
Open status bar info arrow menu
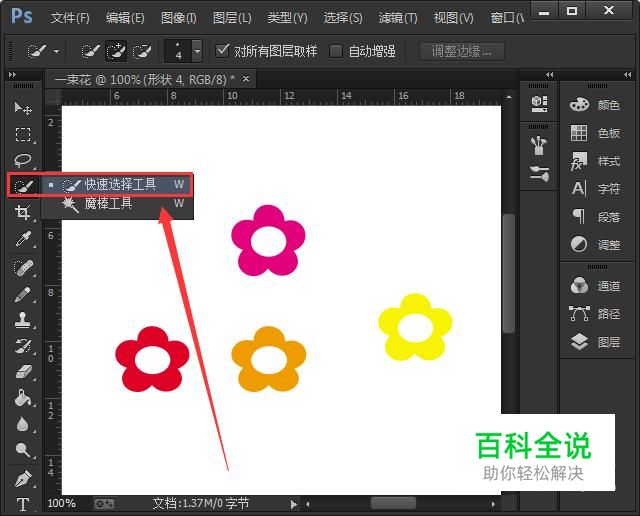coord(293,505)
